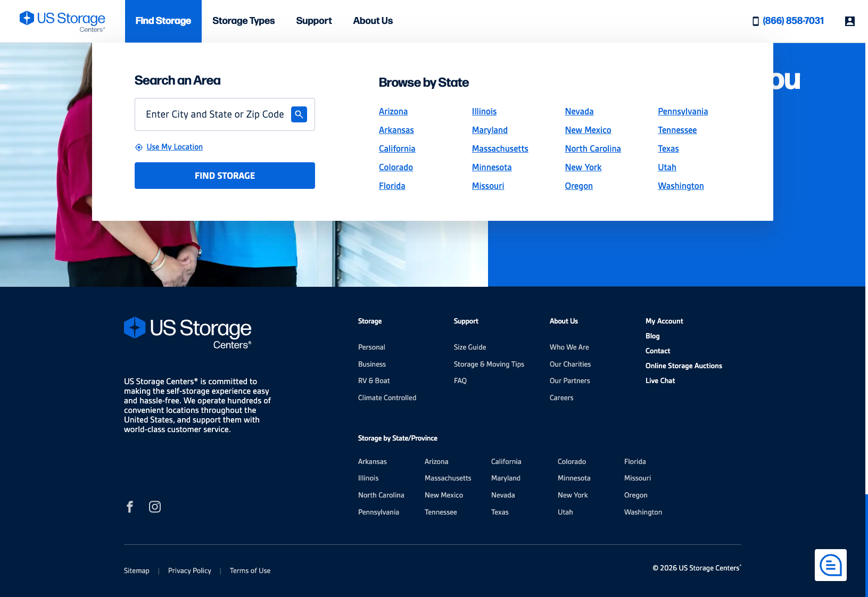Expand the Support navigation menu
Viewport: 868px width, 597px height.
pos(313,21)
